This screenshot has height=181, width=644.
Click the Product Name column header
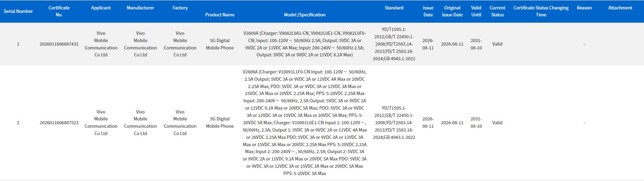220,15
